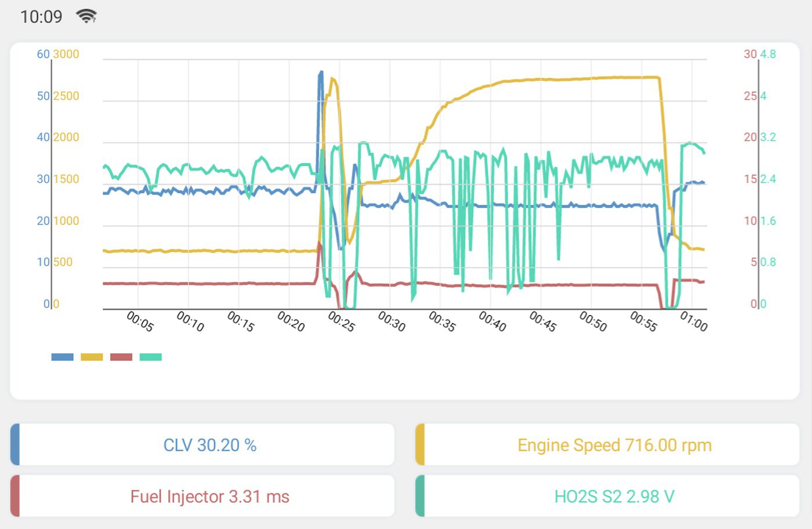This screenshot has height=529, width=812.
Task: Click the red Fuel Injector legend swatch
Action: click(x=121, y=357)
